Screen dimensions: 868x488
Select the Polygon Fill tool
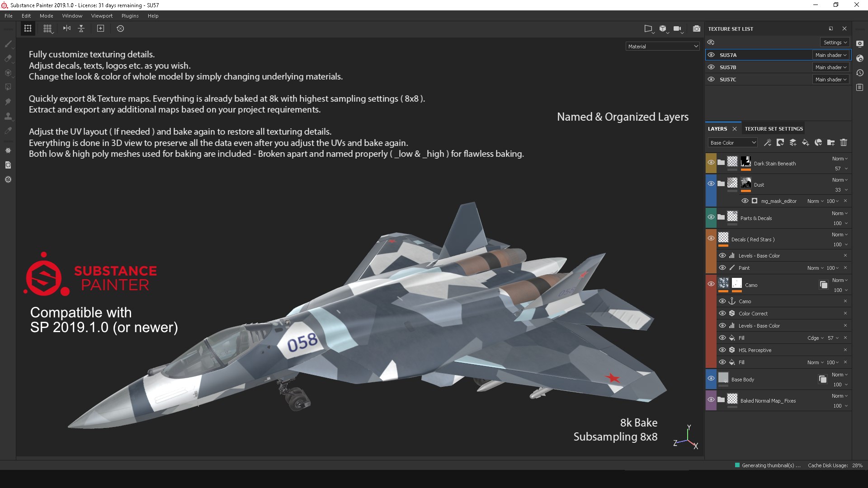click(x=8, y=87)
